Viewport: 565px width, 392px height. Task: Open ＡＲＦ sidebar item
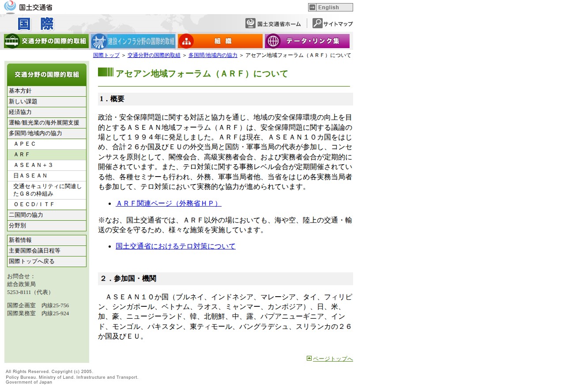tap(47, 155)
